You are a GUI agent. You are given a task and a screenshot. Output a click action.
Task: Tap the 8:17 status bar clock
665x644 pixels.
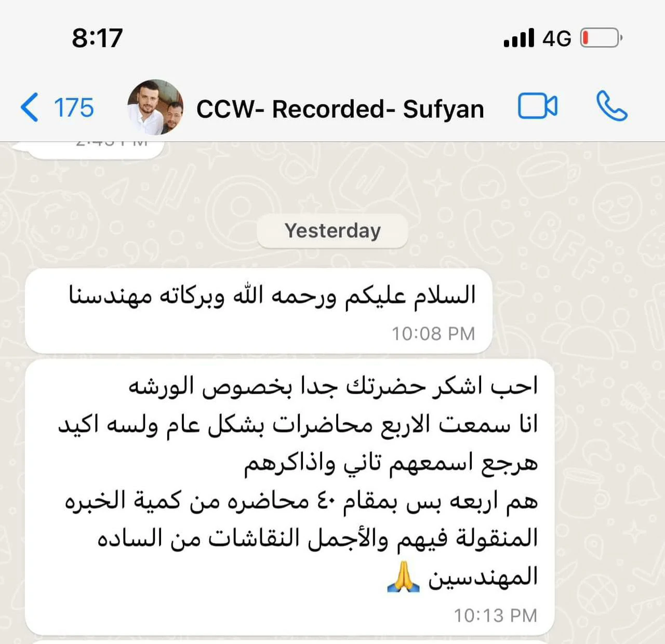pos(97,38)
